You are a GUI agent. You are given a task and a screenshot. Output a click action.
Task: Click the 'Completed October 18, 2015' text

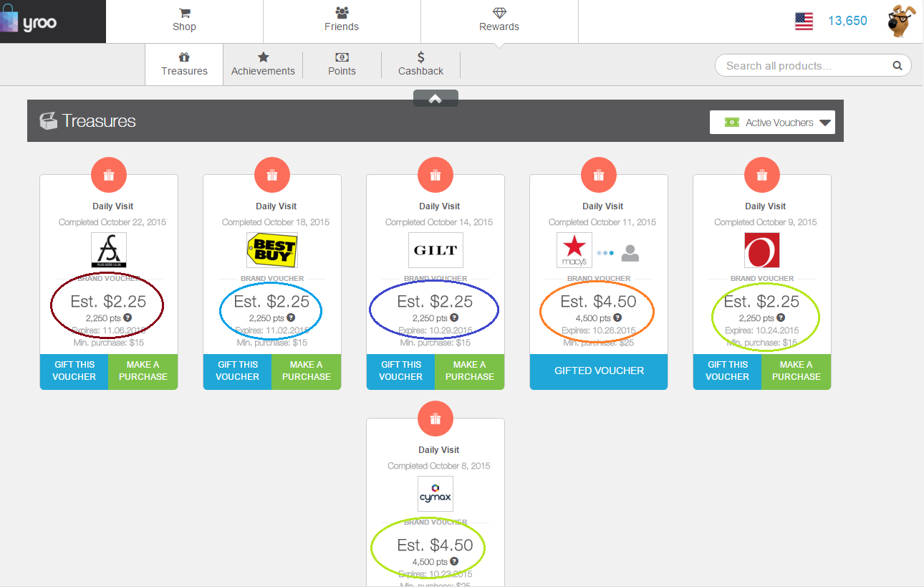pyautogui.click(x=276, y=222)
